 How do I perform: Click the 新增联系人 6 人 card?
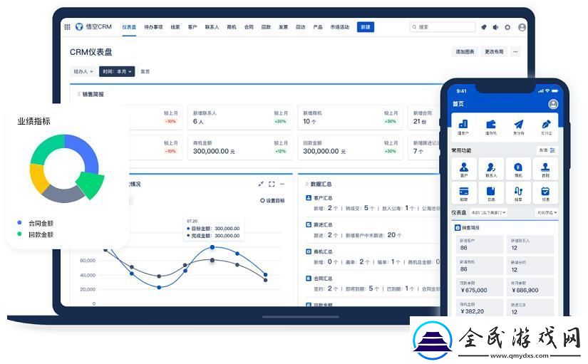[x=240, y=118]
